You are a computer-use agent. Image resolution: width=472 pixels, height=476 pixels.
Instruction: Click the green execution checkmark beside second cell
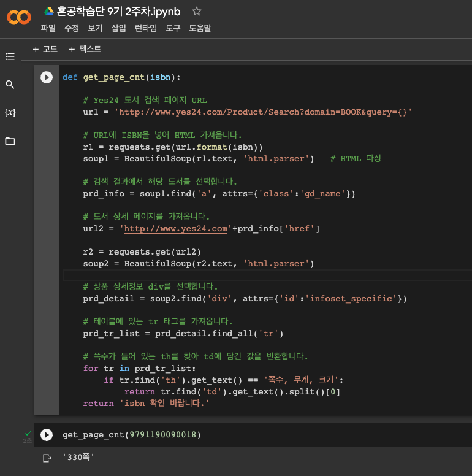(x=28, y=433)
